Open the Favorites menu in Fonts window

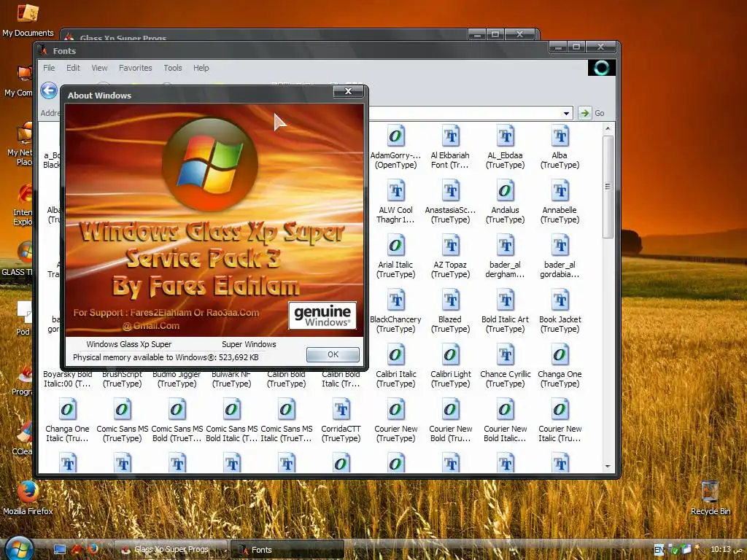click(x=135, y=68)
